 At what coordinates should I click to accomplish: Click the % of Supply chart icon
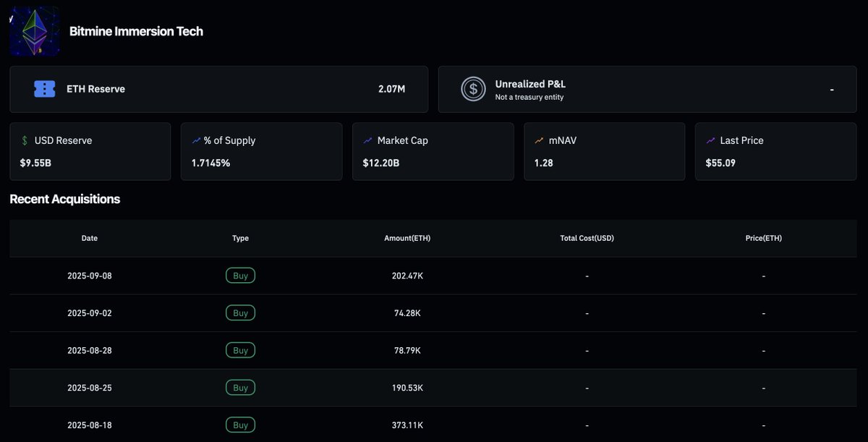pos(196,140)
